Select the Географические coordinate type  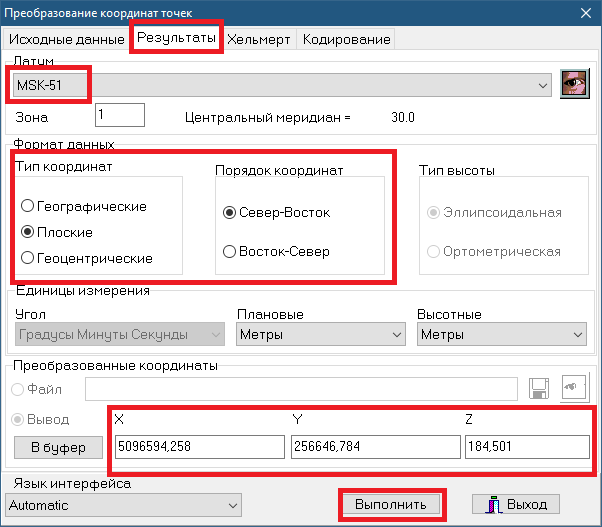[27, 206]
